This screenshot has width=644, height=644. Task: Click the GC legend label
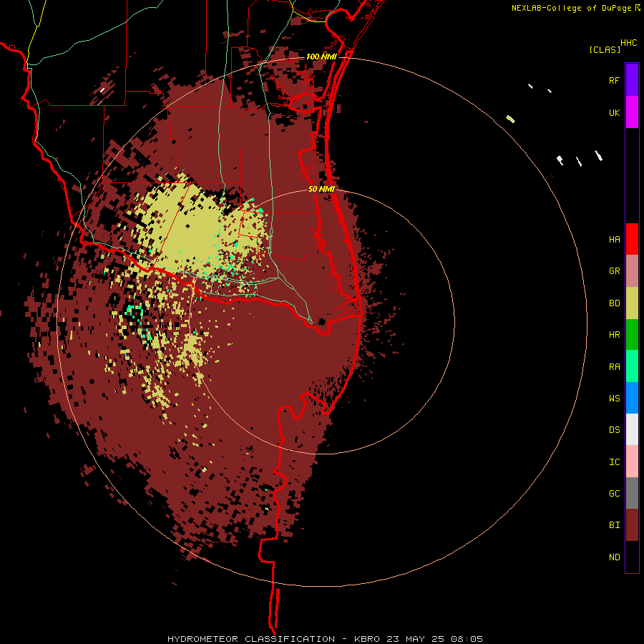614,493
